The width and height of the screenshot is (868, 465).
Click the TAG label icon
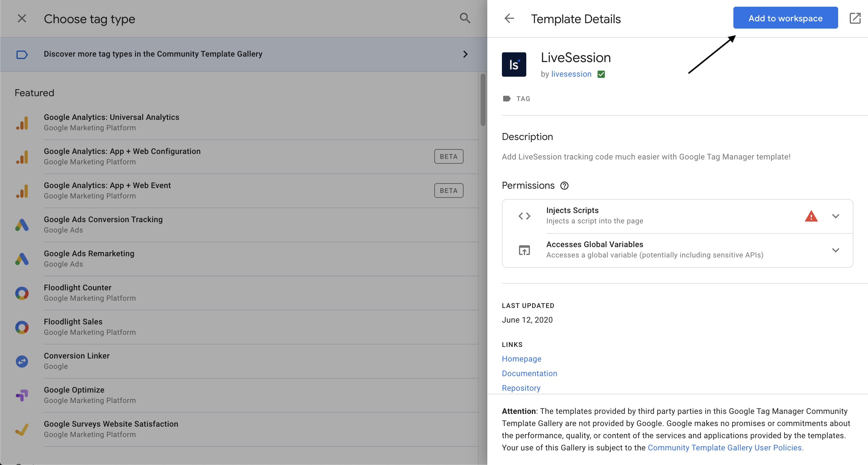[506, 99]
